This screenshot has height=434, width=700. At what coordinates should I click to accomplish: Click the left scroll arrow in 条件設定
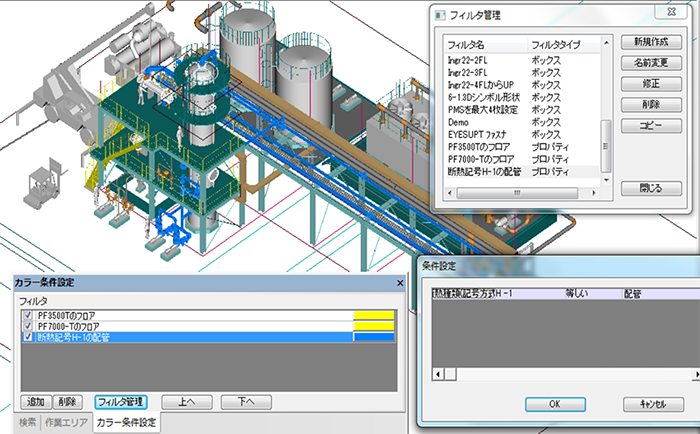pyautogui.click(x=436, y=374)
